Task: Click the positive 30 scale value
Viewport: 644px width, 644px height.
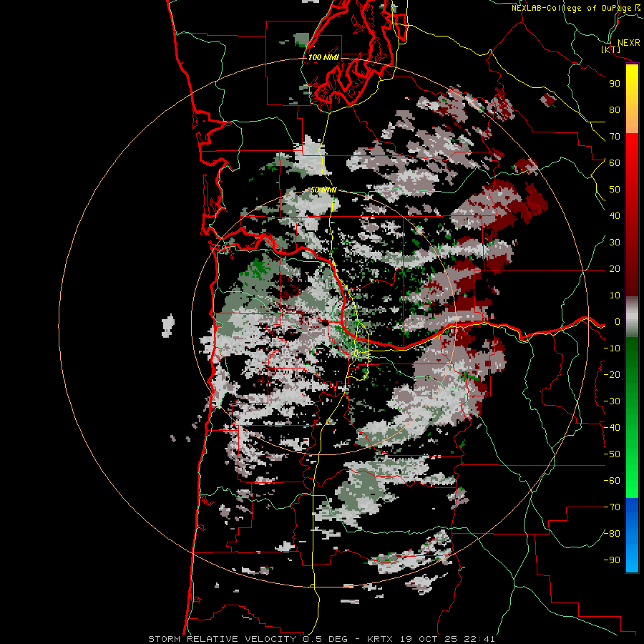Action: pos(615,243)
